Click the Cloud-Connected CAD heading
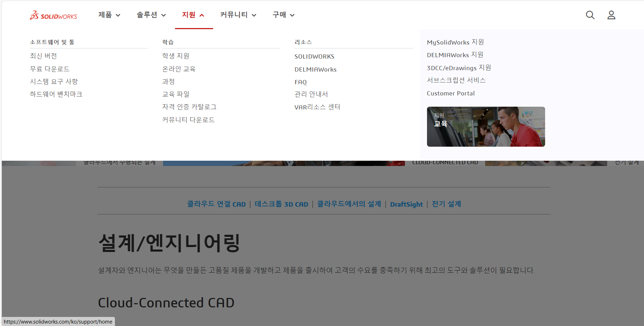The width and height of the screenshot is (644, 326). tap(166, 303)
